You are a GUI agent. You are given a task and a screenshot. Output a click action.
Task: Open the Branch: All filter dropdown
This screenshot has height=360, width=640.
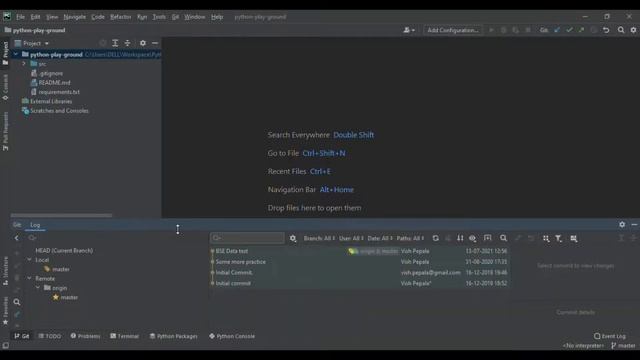(319, 238)
